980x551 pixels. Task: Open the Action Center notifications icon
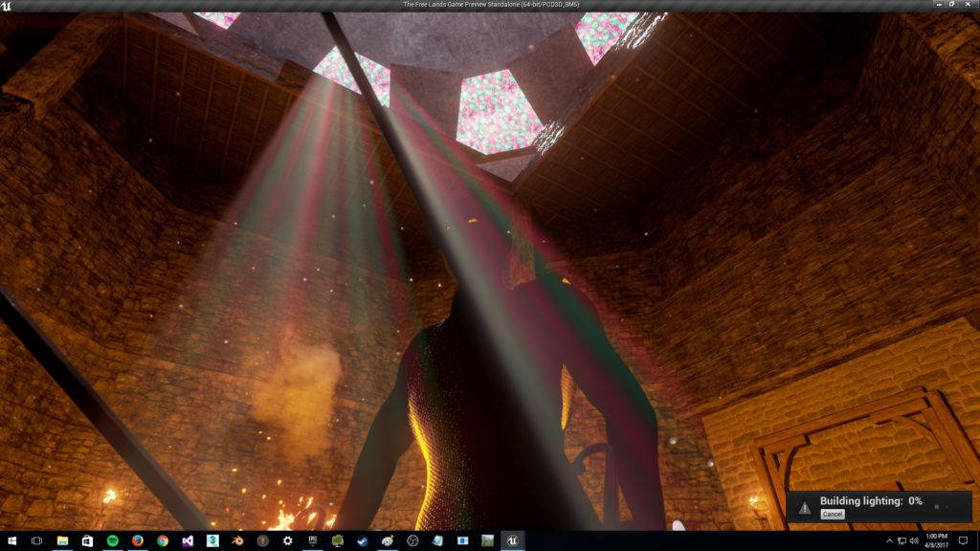point(963,541)
